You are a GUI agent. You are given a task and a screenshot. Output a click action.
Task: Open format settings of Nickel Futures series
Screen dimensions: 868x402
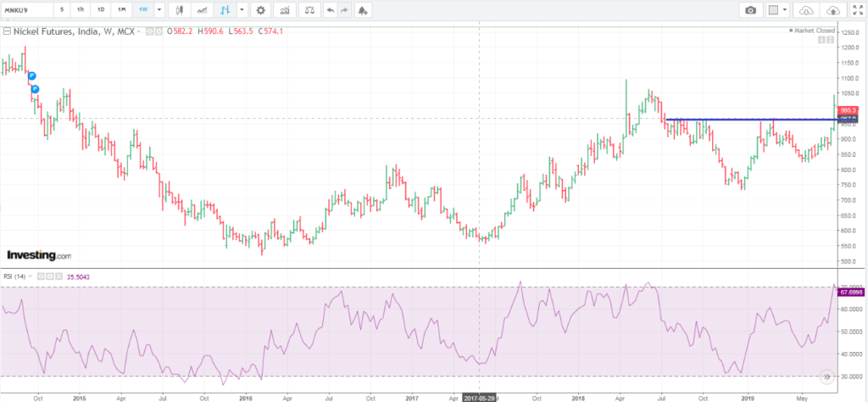[x=159, y=32]
